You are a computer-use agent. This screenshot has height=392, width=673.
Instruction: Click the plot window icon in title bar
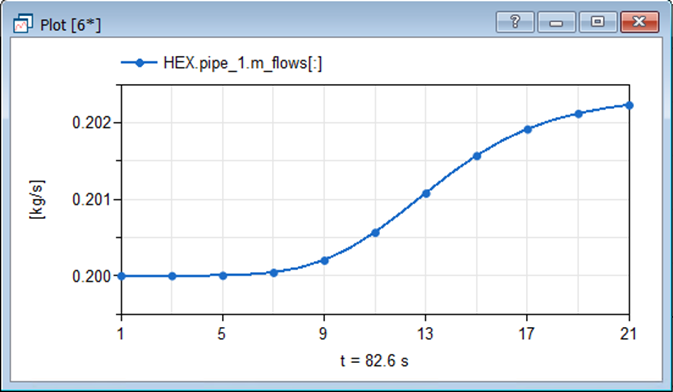23,24
